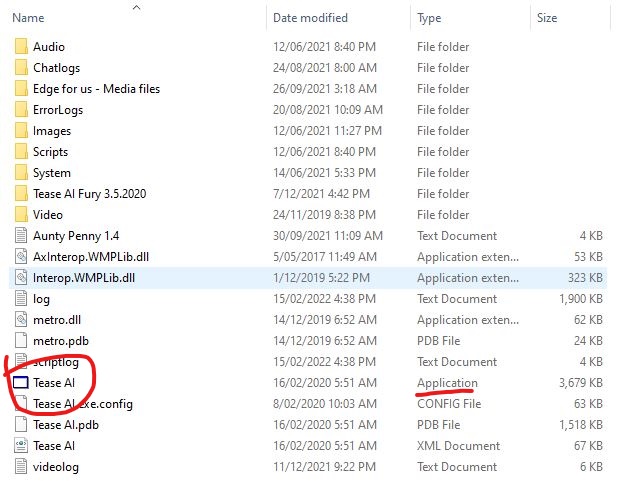624x484 pixels.
Task: Sort files by the Type column
Action: pyautogui.click(x=429, y=18)
